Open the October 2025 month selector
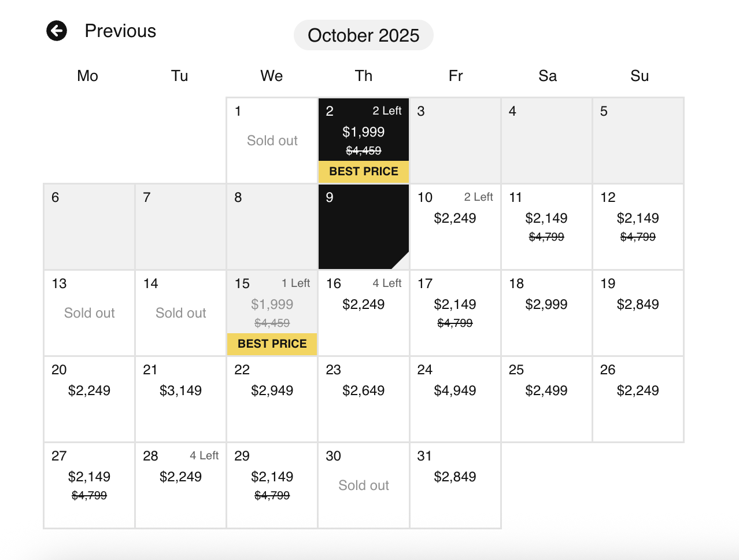Viewport: 739px width, 560px height. 363,35
